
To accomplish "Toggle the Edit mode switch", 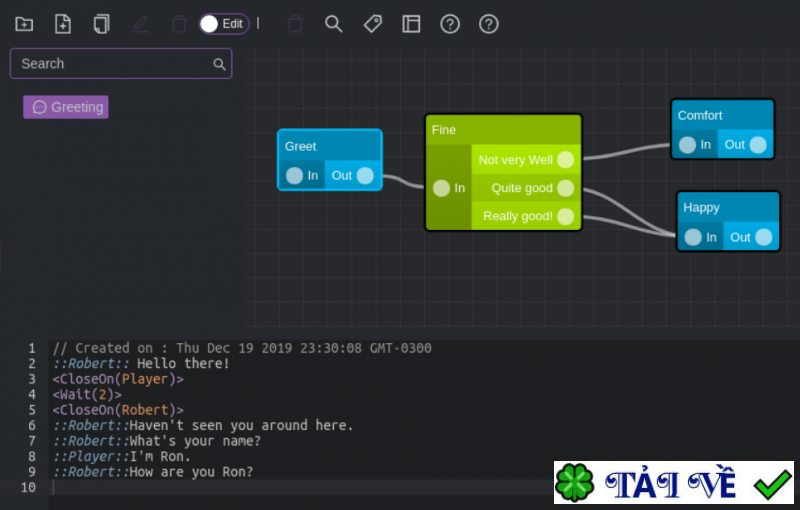I will pos(222,24).
